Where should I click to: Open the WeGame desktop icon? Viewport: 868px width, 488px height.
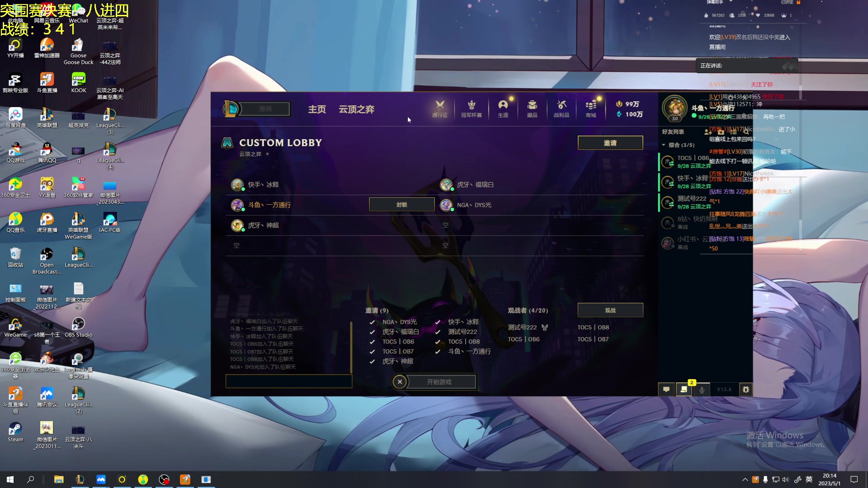(x=15, y=327)
